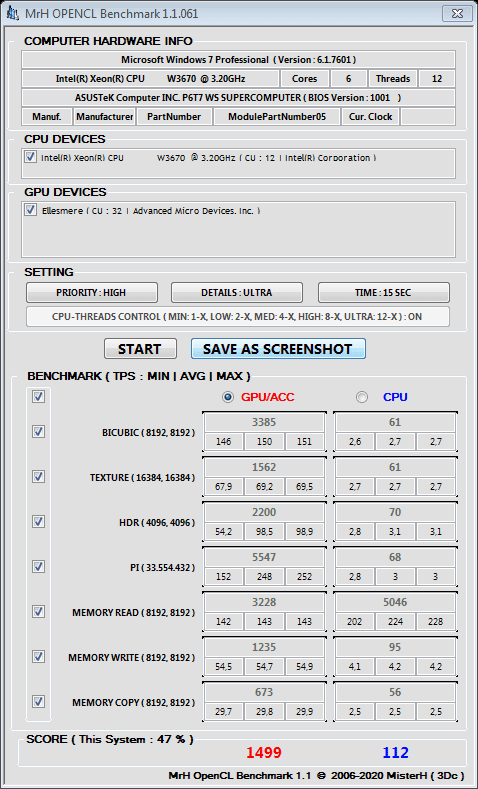Screen dimensions: 478x789
Task: Click the Threads value 12 field
Action: click(437, 78)
